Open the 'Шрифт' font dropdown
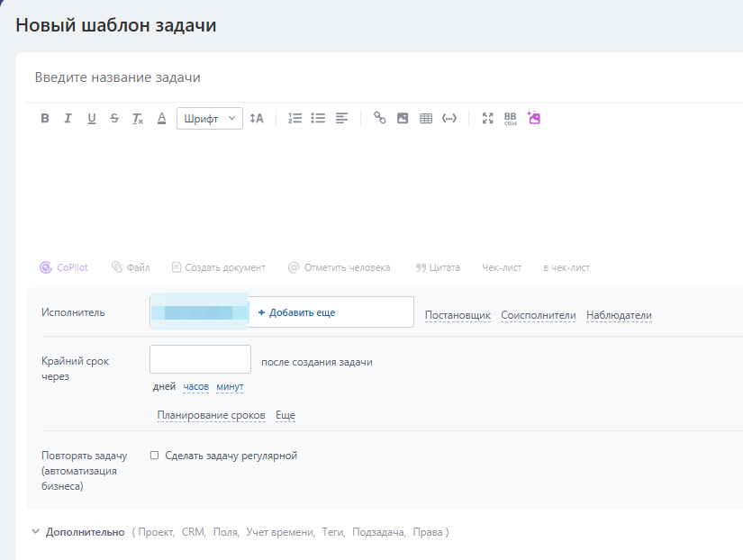This screenshot has height=560, width=743. click(209, 118)
